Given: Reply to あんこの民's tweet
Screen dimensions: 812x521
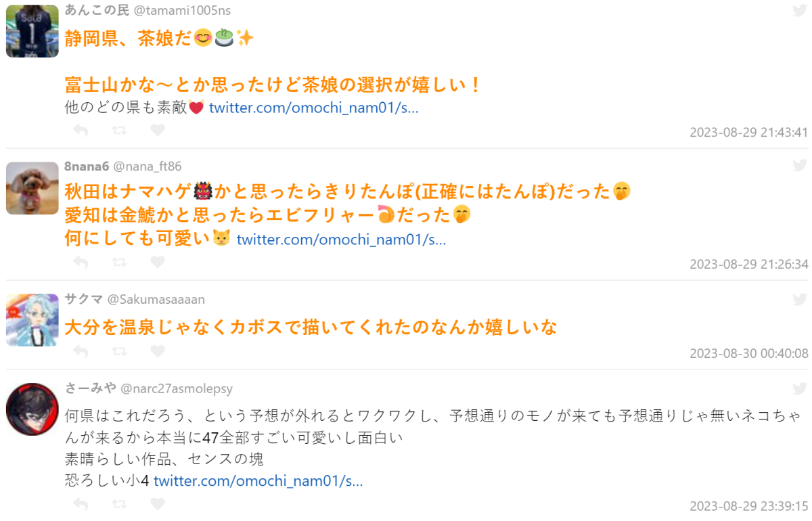Looking at the screenshot, I should [x=81, y=131].
